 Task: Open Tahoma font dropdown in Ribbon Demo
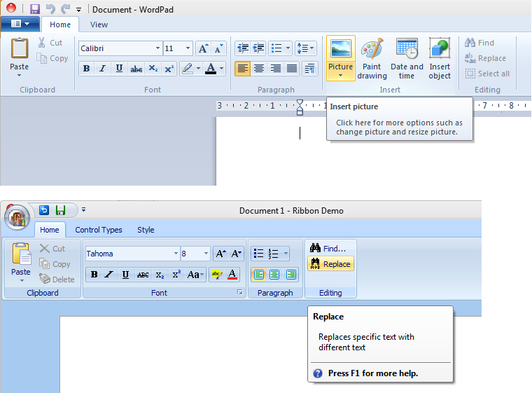176,254
